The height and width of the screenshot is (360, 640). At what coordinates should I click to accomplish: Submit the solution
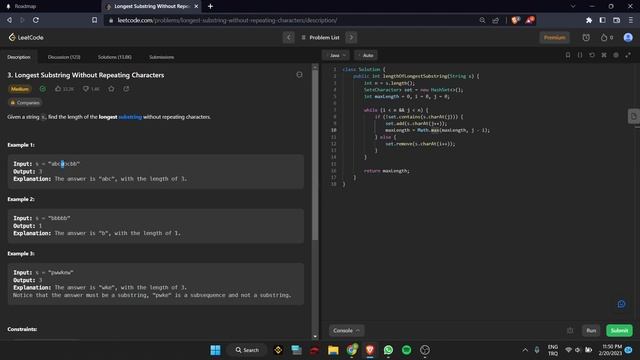pyautogui.click(x=619, y=330)
